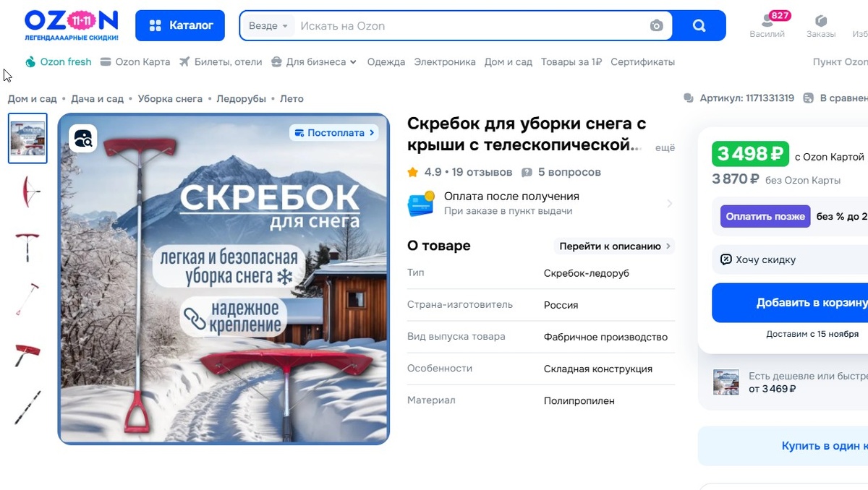Open Товары за 1₽ link
This screenshot has width=868, height=490.
click(x=571, y=62)
